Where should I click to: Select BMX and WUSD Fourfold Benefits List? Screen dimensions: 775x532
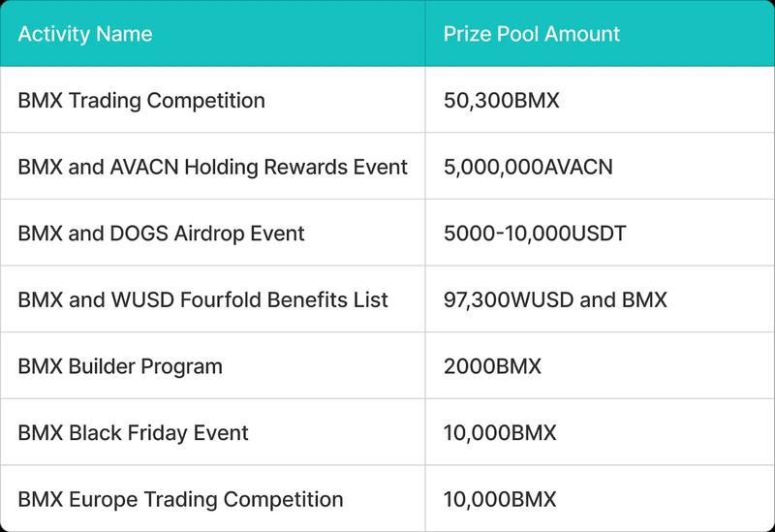tap(202, 299)
